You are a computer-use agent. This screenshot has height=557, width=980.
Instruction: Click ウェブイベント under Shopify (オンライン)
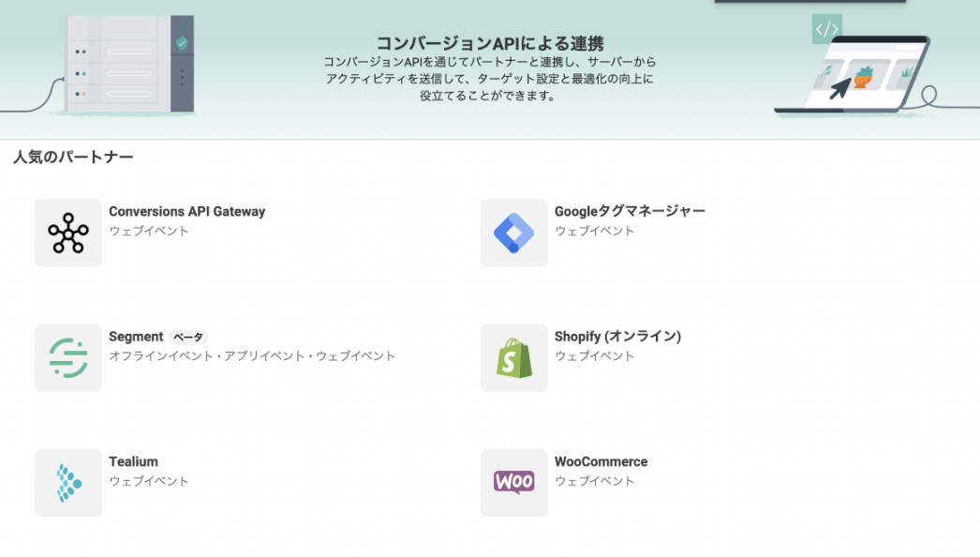(594, 356)
